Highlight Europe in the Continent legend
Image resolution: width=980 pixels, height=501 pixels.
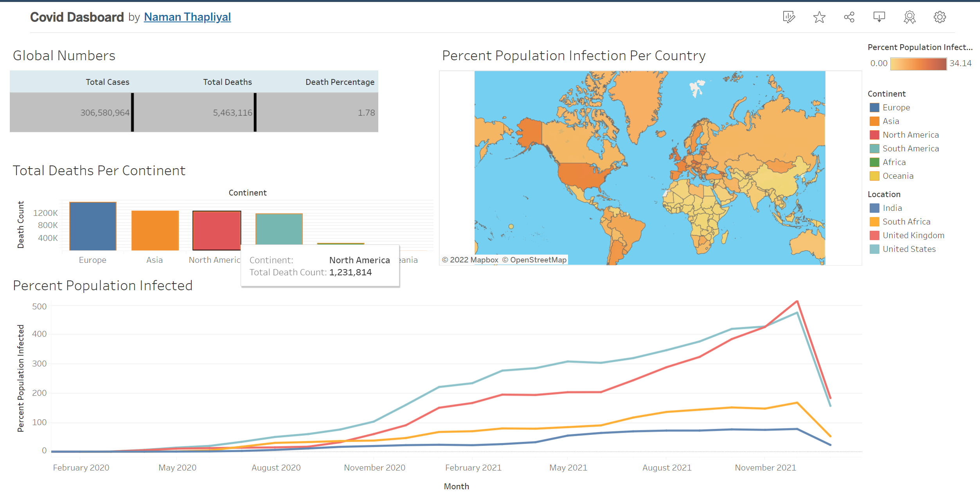[895, 107]
